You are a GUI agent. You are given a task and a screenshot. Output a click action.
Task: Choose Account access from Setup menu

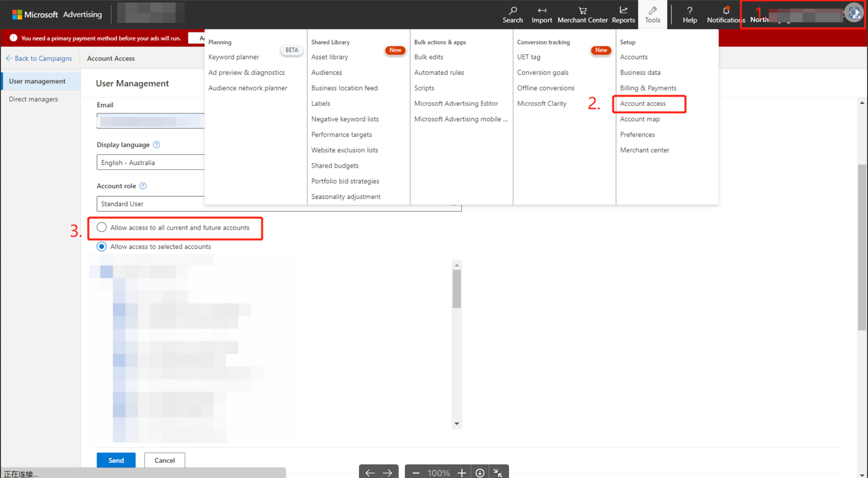[x=642, y=104]
